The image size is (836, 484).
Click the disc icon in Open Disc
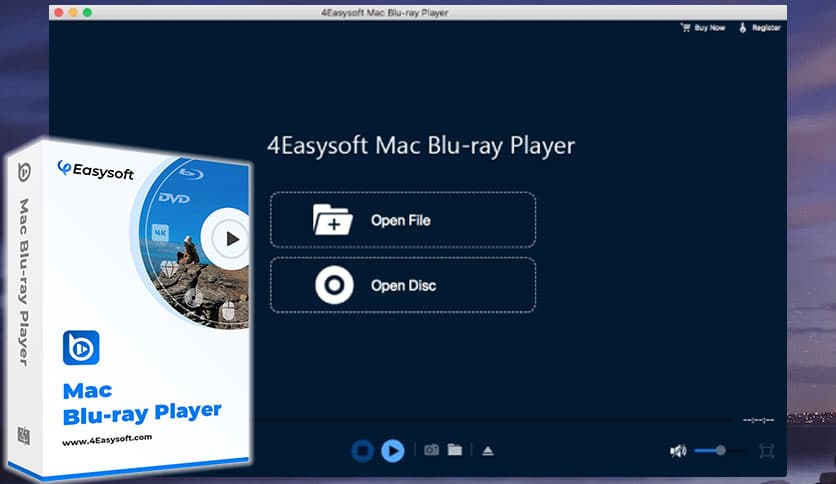(334, 285)
